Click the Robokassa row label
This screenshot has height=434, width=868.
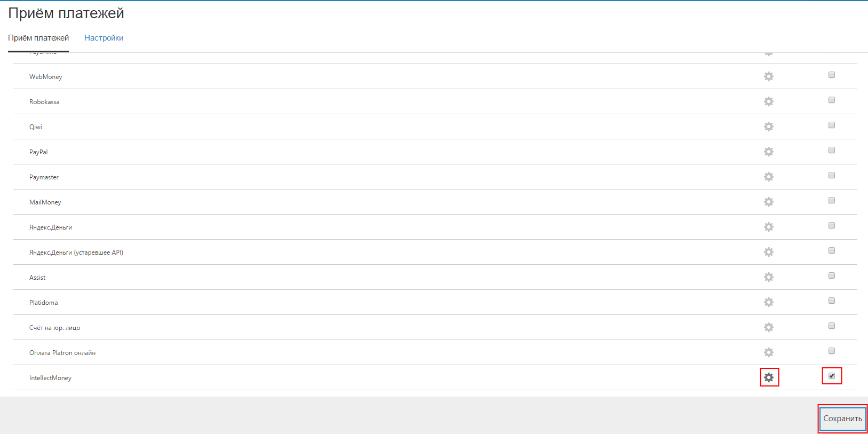pos(44,102)
